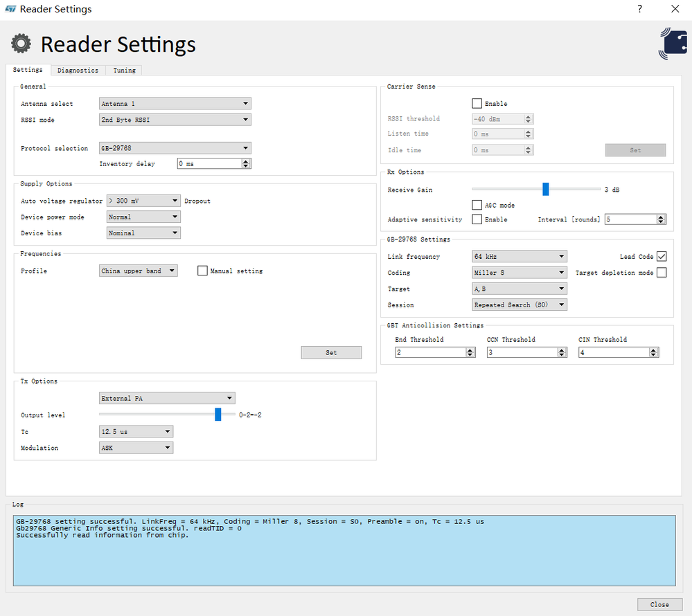Click the RSSI threshold spinbox

[503, 119]
